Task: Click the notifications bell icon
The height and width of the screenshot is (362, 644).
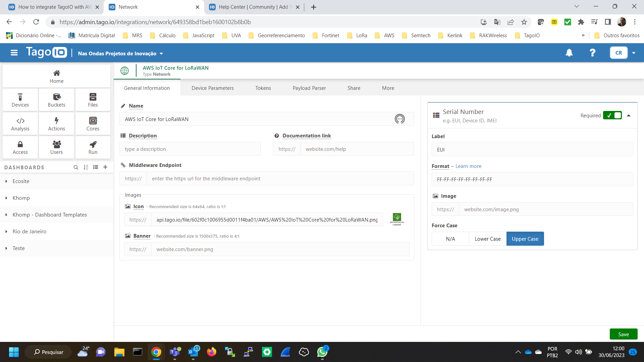Action: pyautogui.click(x=569, y=53)
